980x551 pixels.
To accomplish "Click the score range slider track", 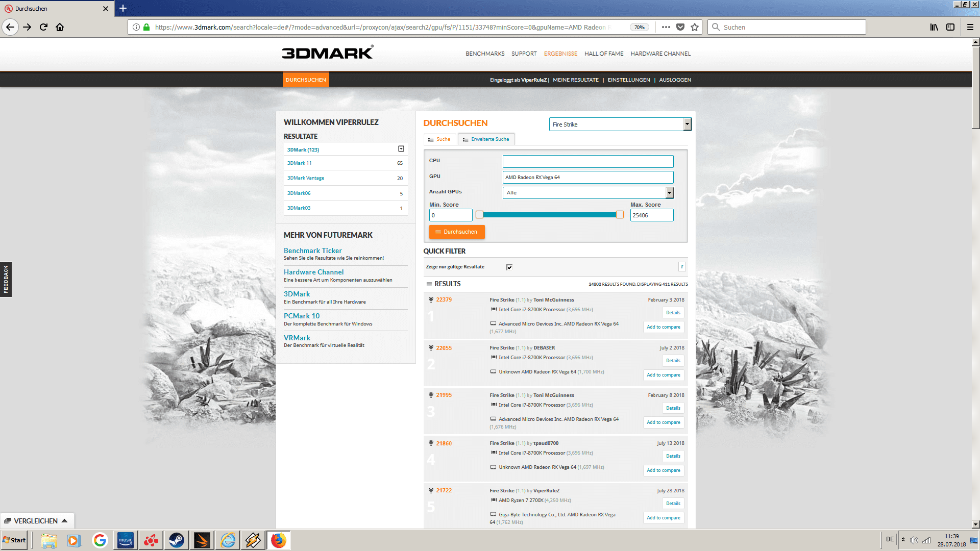I will click(549, 215).
